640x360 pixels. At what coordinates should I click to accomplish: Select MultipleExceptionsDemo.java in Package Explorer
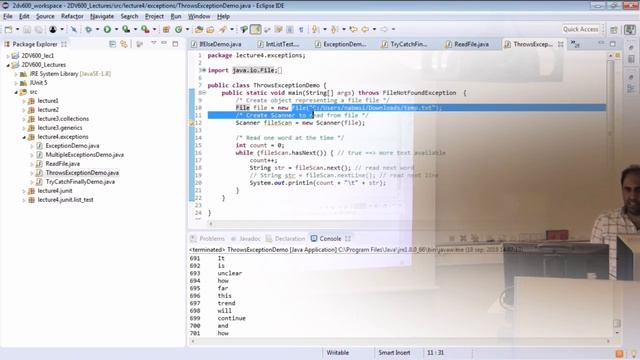(84, 155)
